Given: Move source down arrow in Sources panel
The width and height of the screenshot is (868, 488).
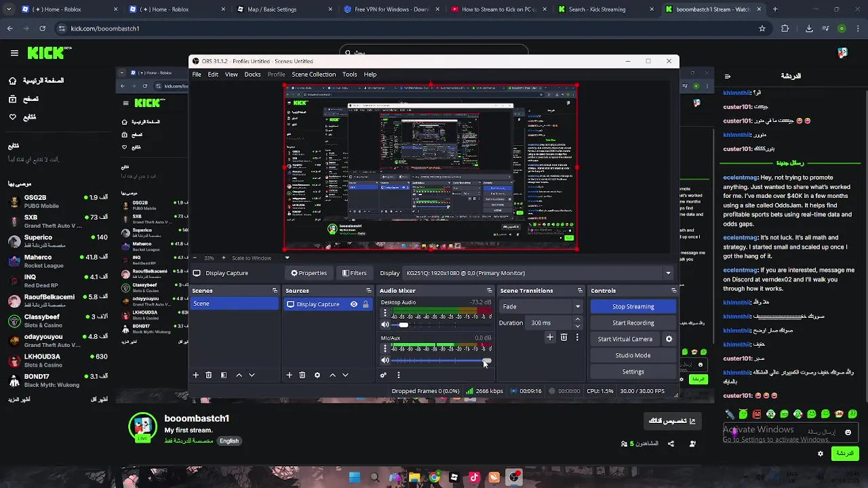Looking at the screenshot, I should click(x=345, y=375).
